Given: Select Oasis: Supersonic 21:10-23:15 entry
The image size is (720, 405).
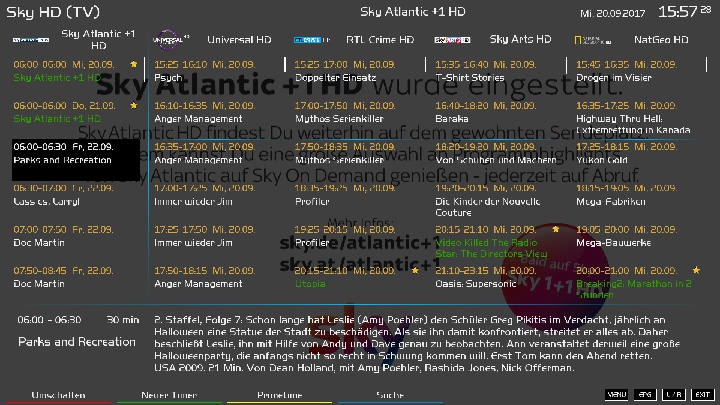Looking at the screenshot, I should pyautogui.click(x=498, y=277).
